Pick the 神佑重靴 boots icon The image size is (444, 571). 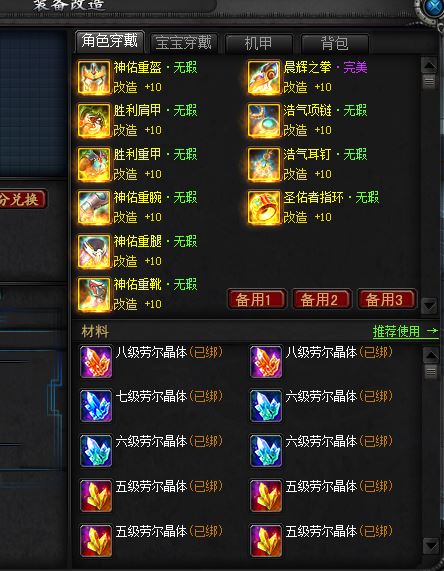click(x=94, y=294)
